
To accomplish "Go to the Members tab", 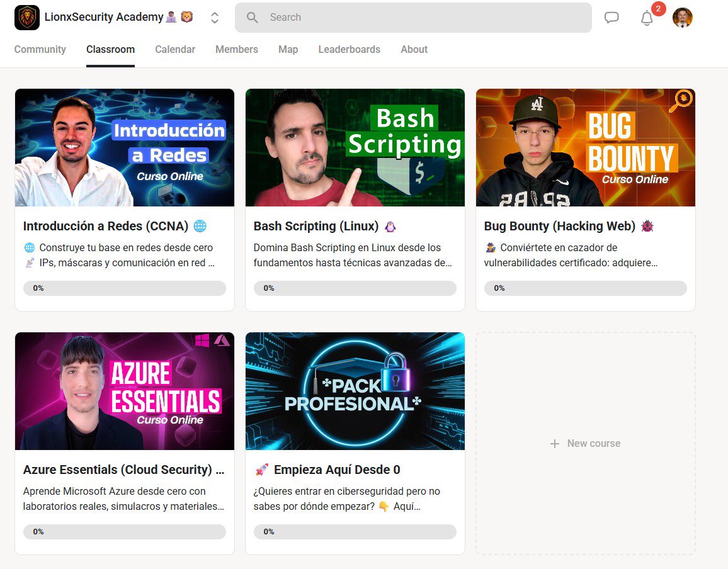I will point(237,49).
